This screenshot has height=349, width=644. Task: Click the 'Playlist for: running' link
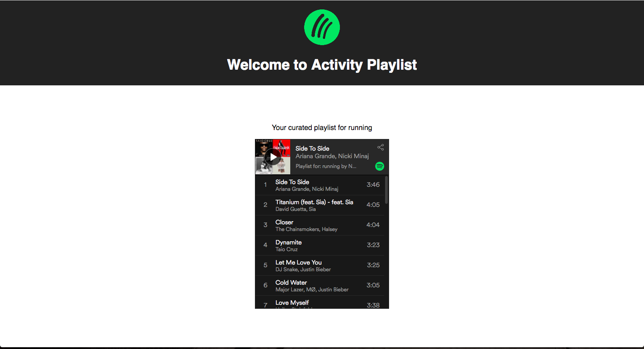(x=326, y=166)
